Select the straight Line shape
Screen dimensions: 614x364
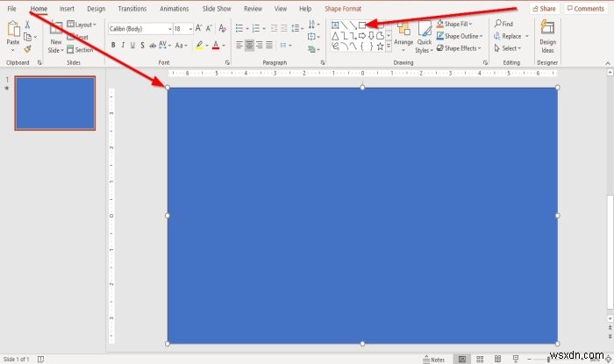pyautogui.click(x=344, y=25)
